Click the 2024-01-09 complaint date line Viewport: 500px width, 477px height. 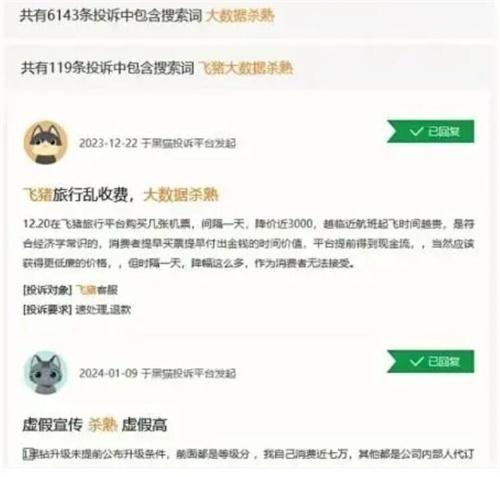pyautogui.click(x=157, y=373)
